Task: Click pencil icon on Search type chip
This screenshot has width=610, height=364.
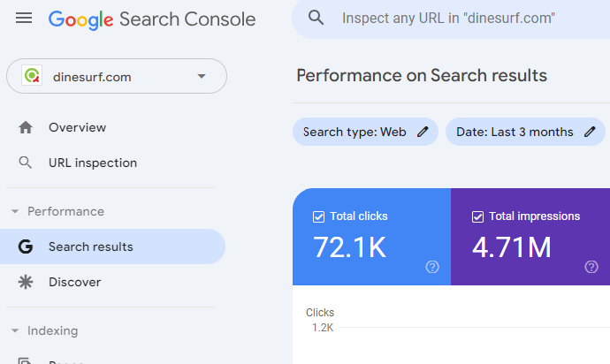Action: [423, 132]
